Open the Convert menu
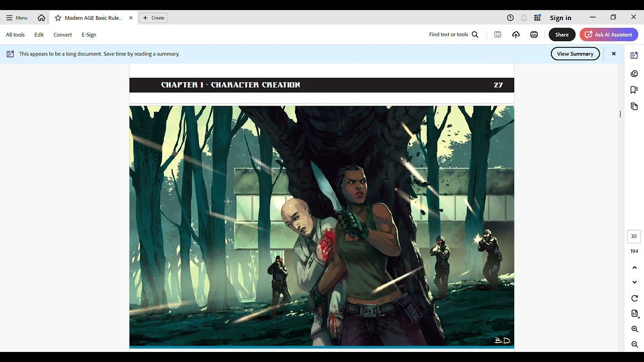Viewport: 644px width, 362px height. 62,35
